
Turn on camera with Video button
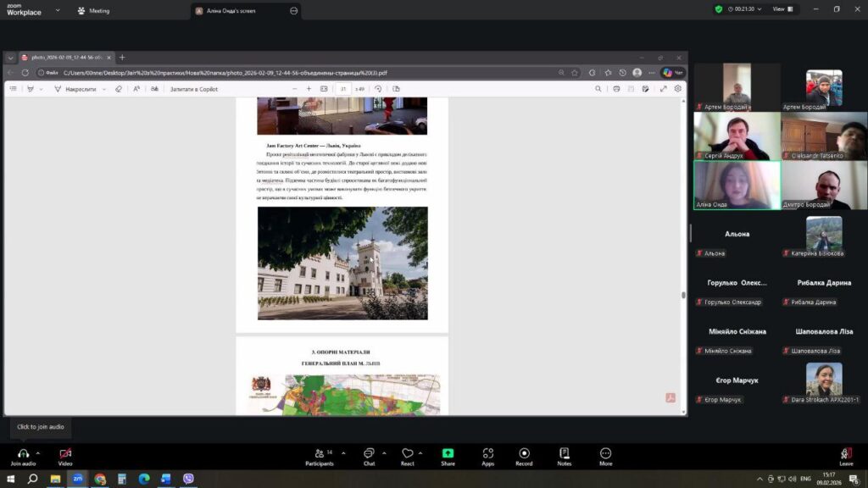[x=65, y=454]
